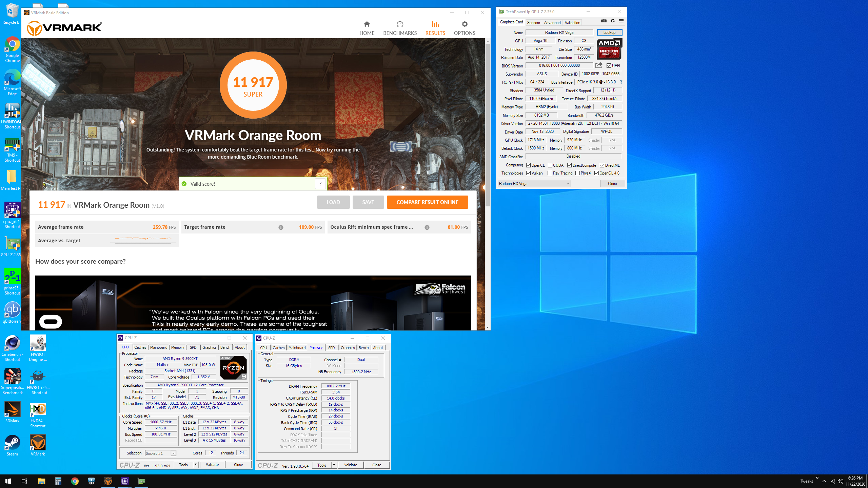Toggle the CUDA checkbox
This screenshot has height=488, width=868.
550,165
